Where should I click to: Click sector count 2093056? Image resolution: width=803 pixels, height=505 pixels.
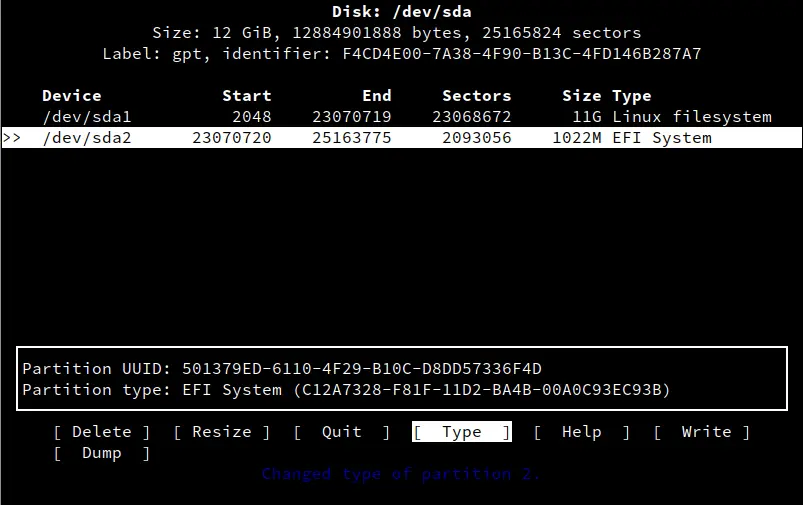coord(477,138)
